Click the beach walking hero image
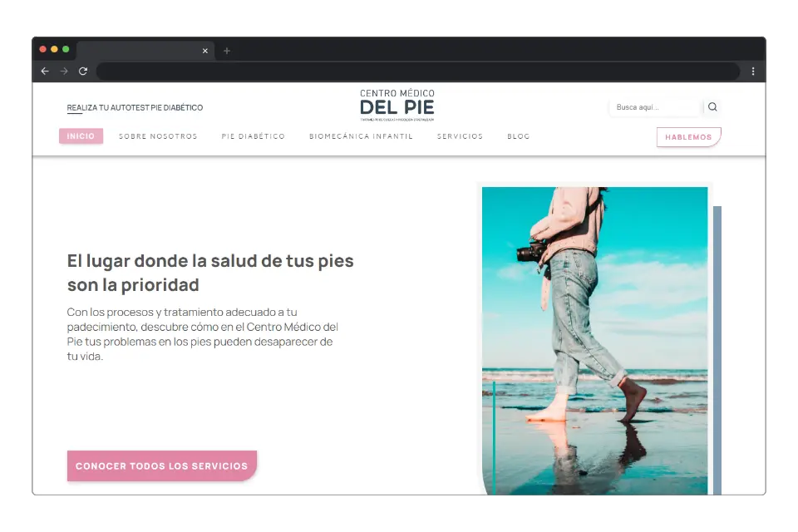Image resolution: width=798 pixels, height=532 pixels. 594,341
